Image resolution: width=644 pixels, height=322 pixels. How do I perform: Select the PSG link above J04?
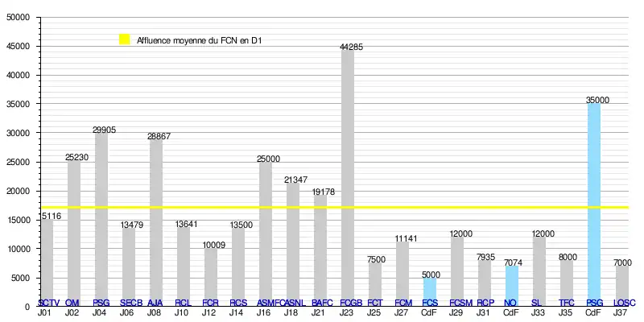101,303
